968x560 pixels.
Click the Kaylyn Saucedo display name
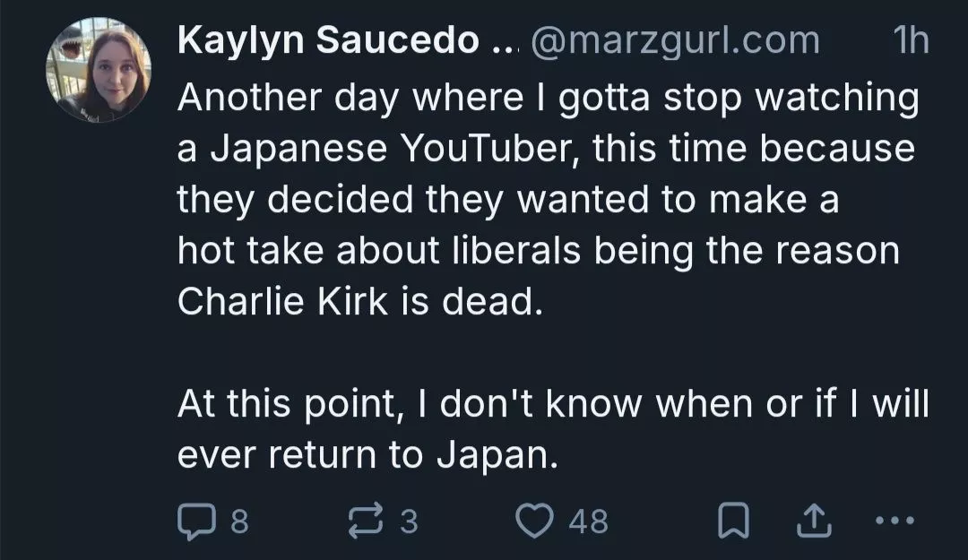pos(328,40)
